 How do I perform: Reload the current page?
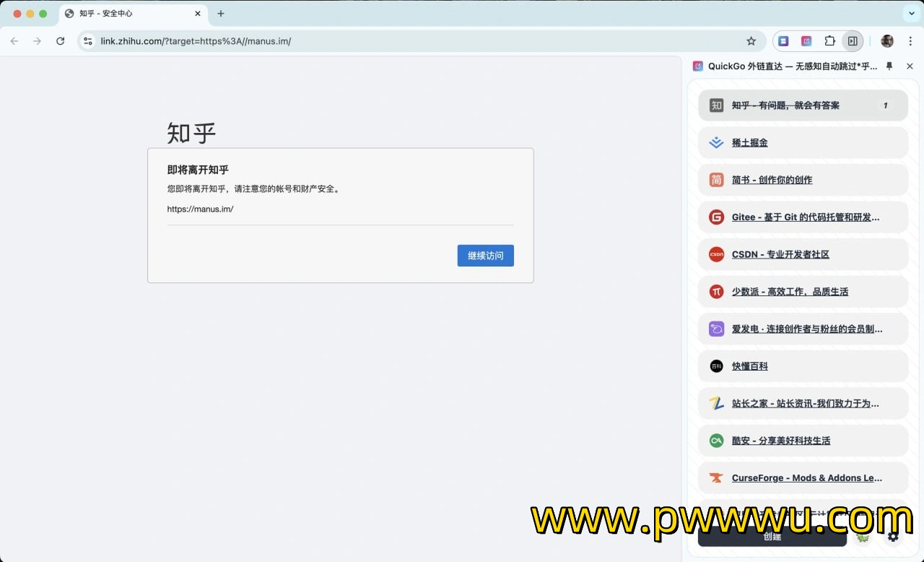click(61, 41)
